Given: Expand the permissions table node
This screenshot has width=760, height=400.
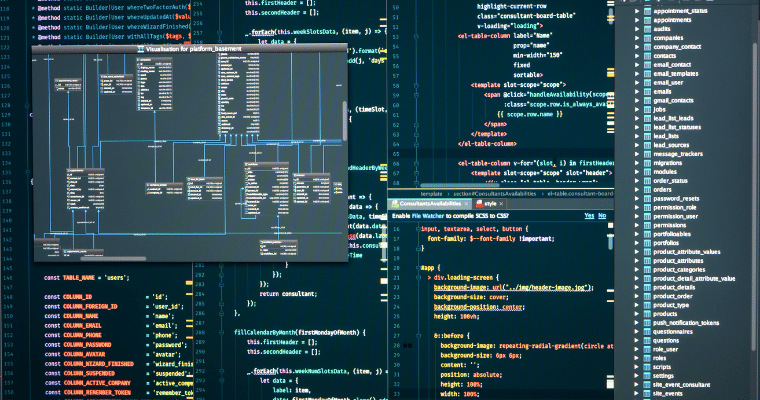Looking at the screenshot, I should coord(637,225).
